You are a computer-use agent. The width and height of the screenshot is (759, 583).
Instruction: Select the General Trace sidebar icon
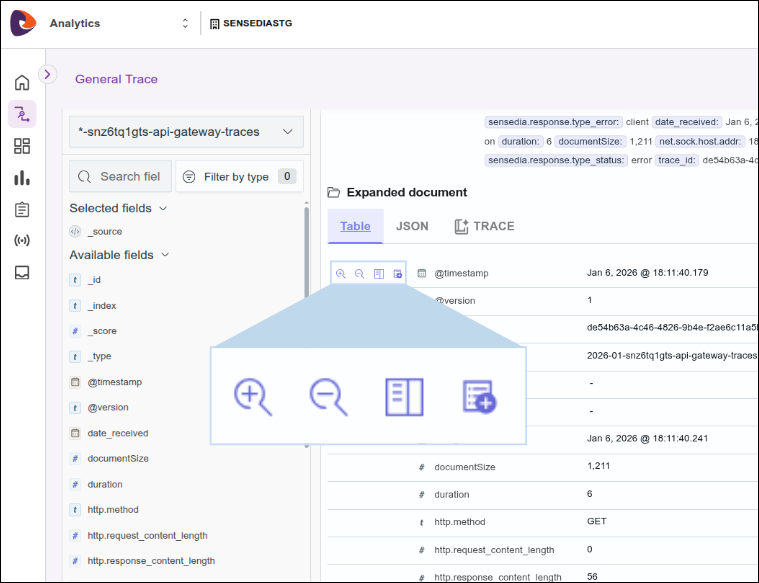tap(22, 114)
